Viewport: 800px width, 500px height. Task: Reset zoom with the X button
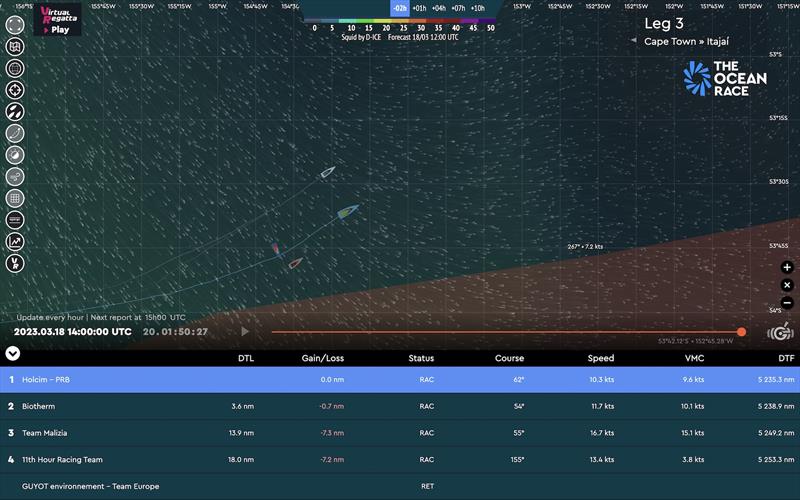tap(787, 285)
